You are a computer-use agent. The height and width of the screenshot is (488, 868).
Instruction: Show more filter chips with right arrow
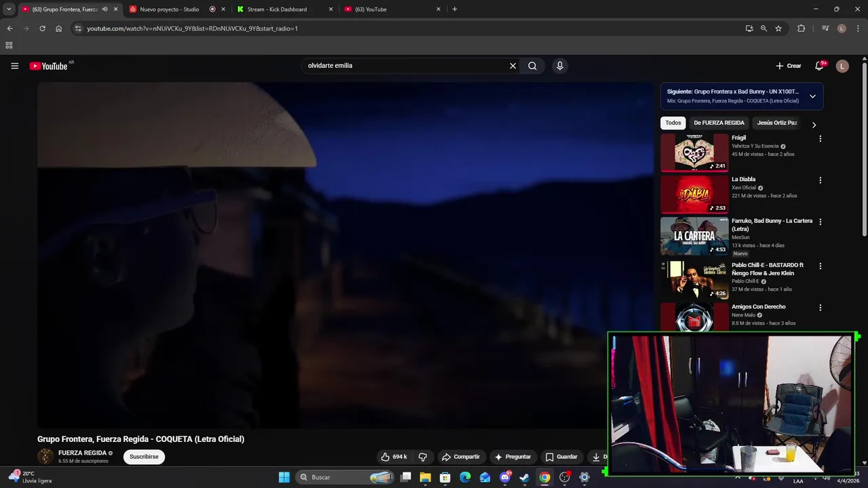pos(814,125)
